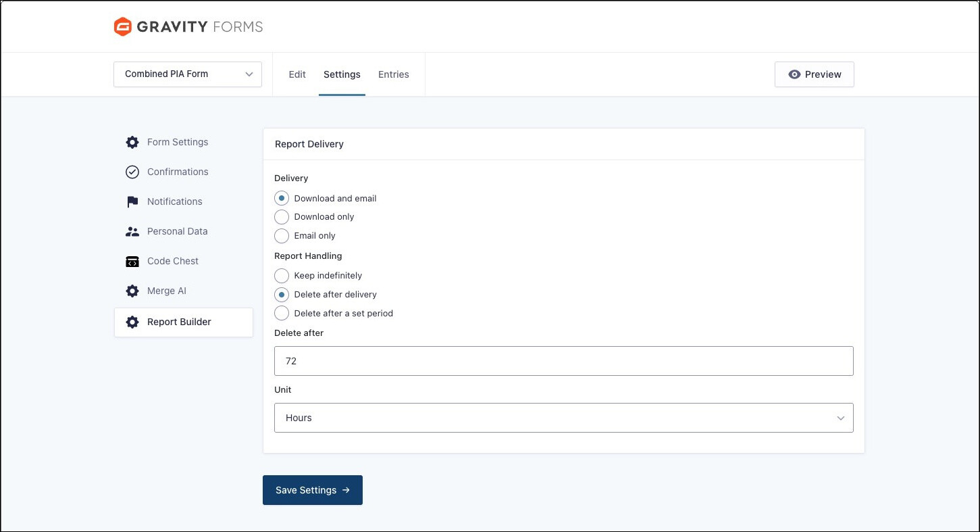
Task: Open the Entries tab
Action: click(x=393, y=74)
